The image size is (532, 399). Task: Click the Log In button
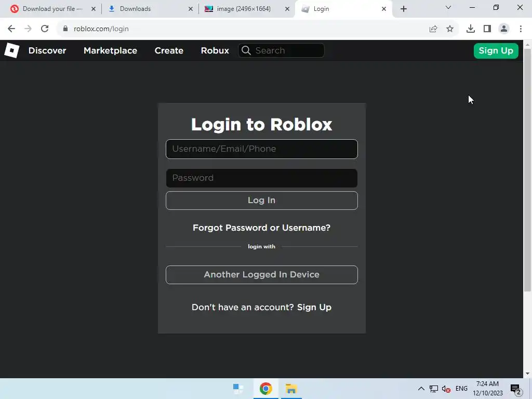pyautogui.click(x=262, y=201)
